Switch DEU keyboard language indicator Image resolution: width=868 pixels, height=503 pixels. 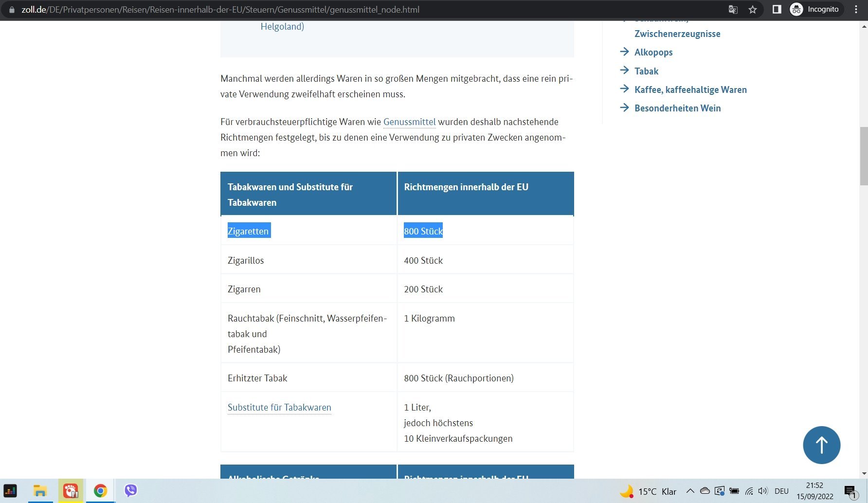[781, 491]
